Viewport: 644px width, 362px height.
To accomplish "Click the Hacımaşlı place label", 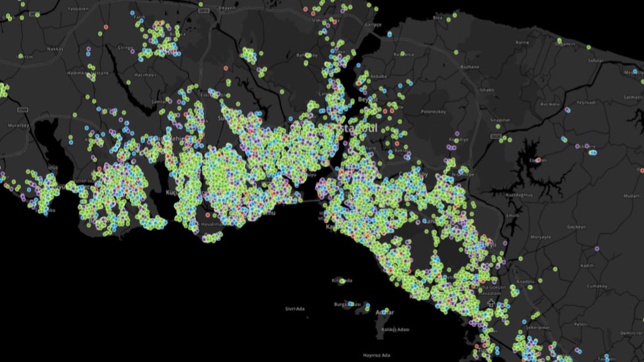I will tap(146, 74).
